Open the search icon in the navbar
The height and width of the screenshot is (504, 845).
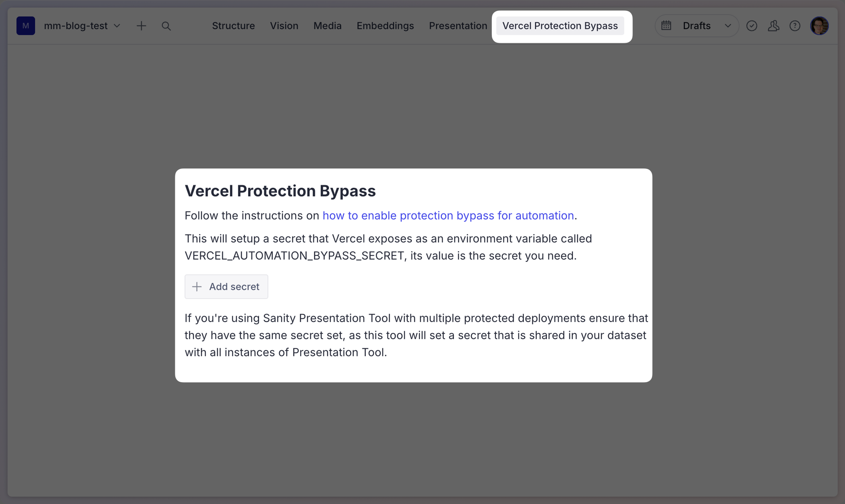166,26
